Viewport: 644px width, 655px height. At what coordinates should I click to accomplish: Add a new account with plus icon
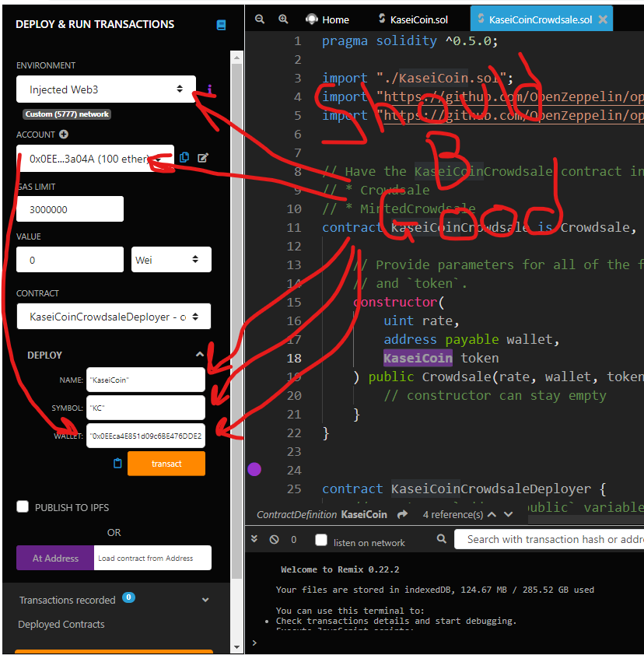point(64,134)
